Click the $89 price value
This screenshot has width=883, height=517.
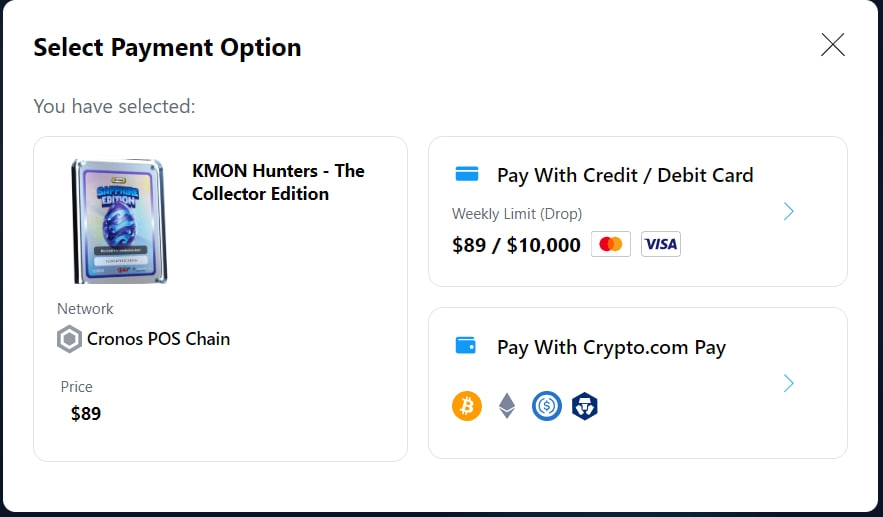tap(86, 413)
